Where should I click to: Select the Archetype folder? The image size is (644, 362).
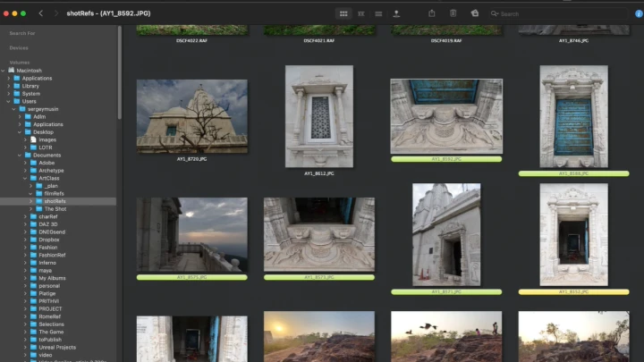point(51,171)
